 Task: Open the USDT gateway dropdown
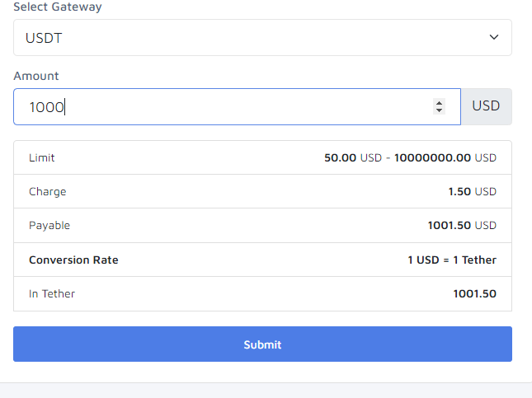coord(262,38)
